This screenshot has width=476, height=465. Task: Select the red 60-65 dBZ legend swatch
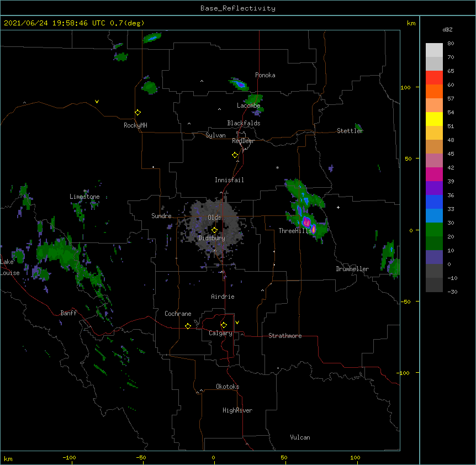pyautogui.click(x=434, y=78)
